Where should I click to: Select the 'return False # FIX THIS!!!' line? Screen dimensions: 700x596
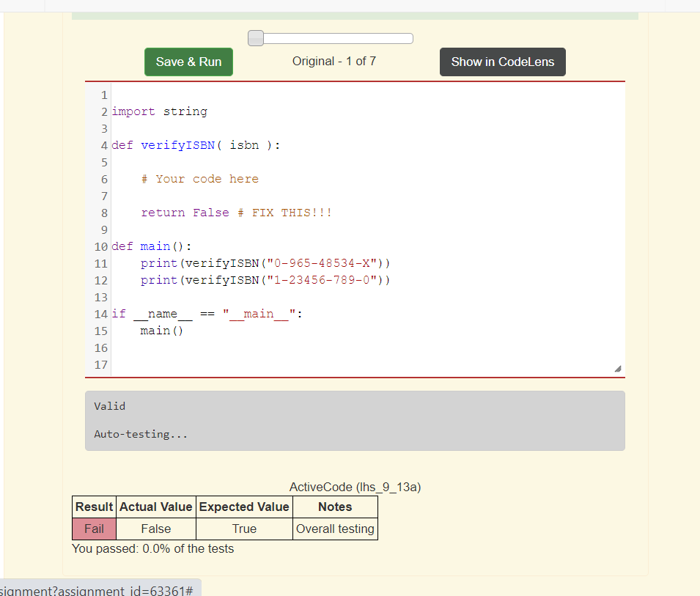click(x=237, y=212)
